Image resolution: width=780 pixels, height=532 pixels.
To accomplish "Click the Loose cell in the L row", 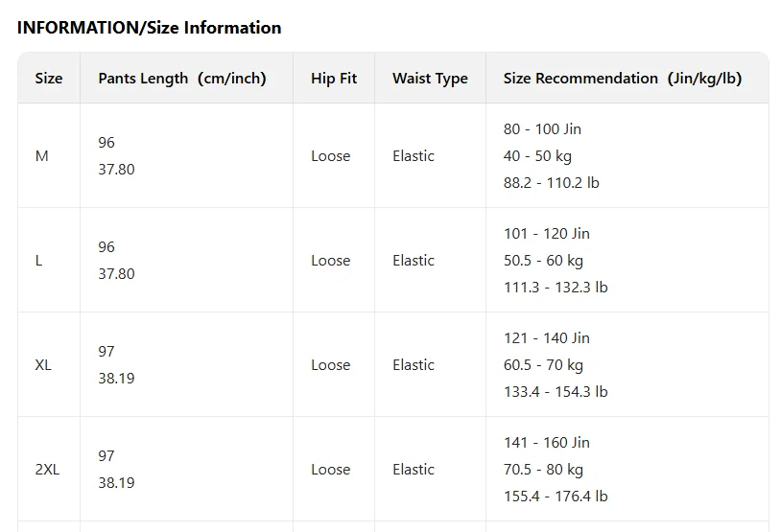I will [331, 261].
